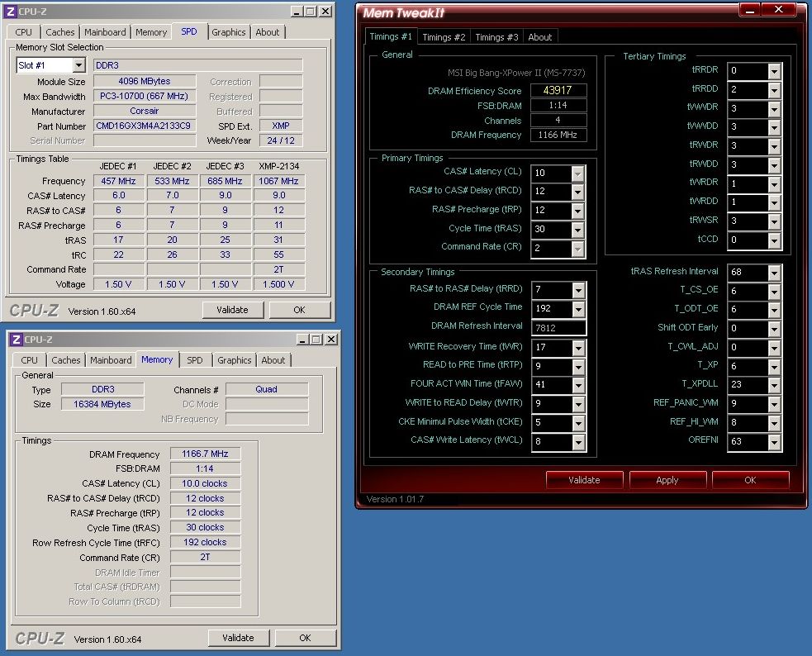Expand the tRRDR tertiary timing dropdown

point(774,72)
